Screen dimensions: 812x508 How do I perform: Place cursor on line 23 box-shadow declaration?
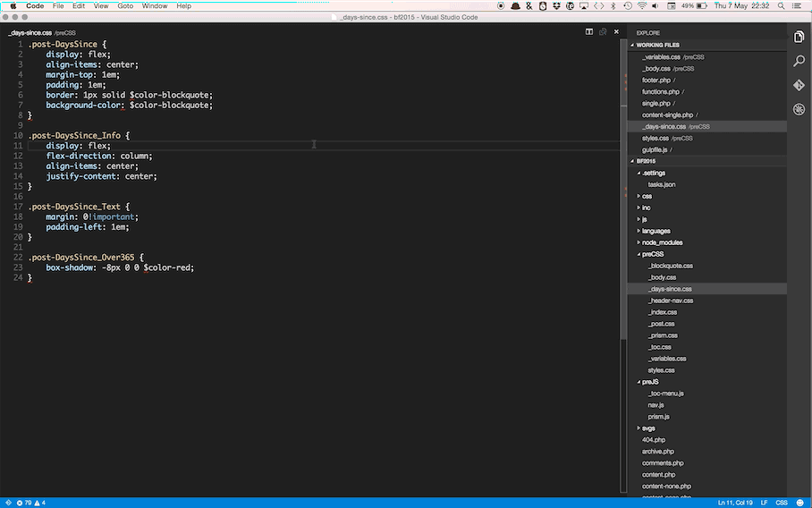120,267
